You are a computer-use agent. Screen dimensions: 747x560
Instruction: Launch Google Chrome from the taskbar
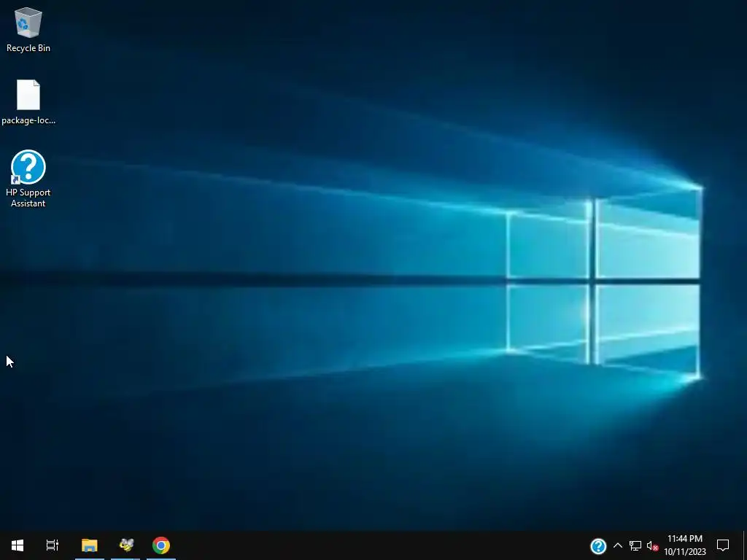[161, 545]
